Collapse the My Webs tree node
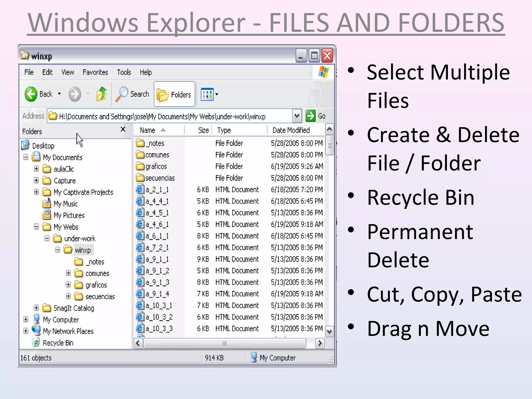The image size is (532, 399). coord(36,227)
